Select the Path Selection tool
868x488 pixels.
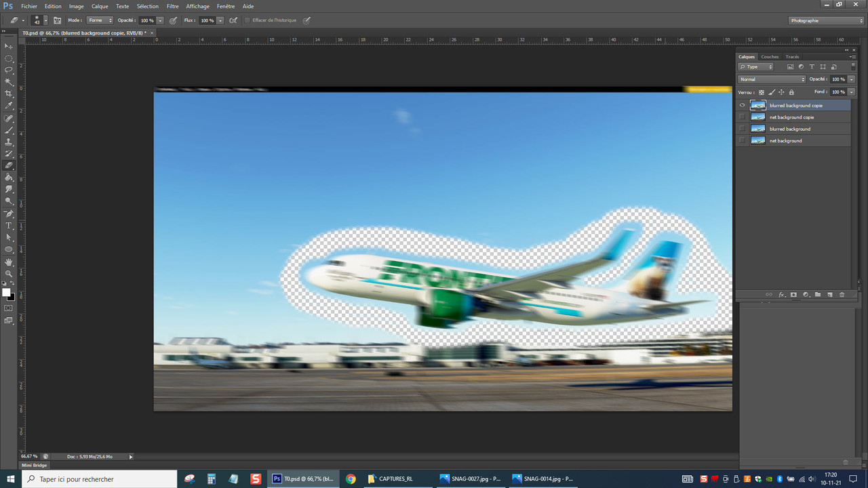(9, 237)
